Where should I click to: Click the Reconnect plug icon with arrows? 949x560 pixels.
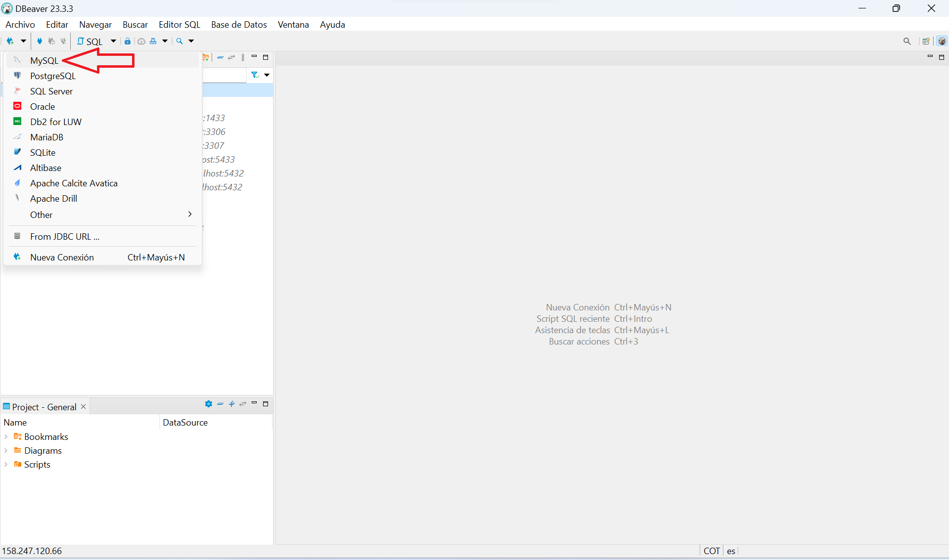click(x=51, y=41)
